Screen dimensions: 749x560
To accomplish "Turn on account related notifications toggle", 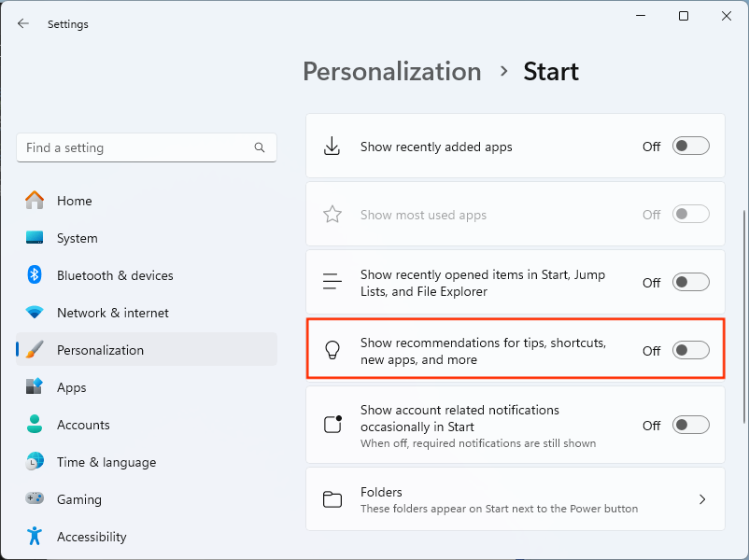I will click(x=691, y=426).
